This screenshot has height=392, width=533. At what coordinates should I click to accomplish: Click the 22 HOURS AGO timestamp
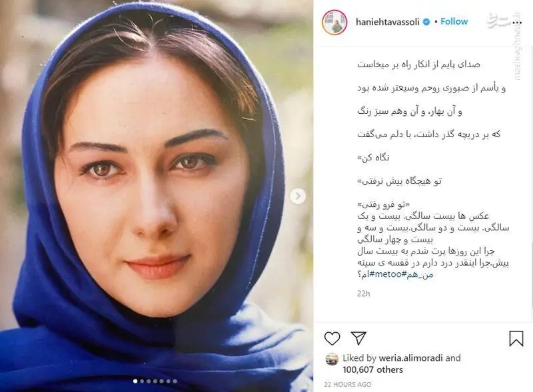coord(348,384)
